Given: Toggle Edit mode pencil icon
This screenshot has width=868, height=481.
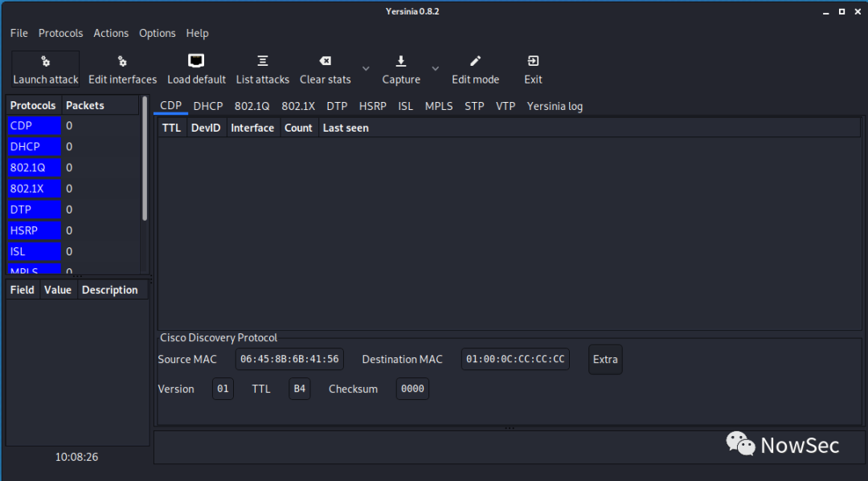Looking at the screenshot, I should [x=475, y=61].
